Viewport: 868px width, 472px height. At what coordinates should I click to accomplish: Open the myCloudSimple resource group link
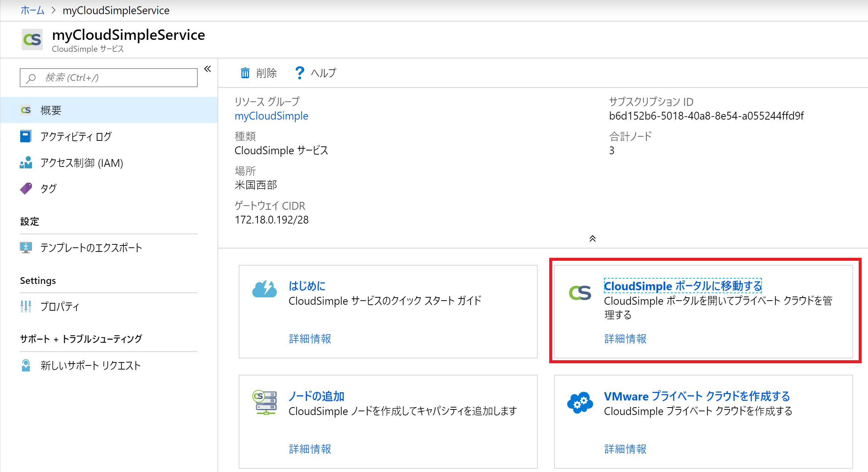pos(271,116)
